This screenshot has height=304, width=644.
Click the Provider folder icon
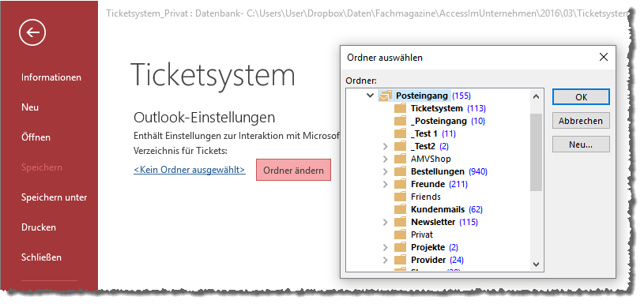click(x=400, y=260)
